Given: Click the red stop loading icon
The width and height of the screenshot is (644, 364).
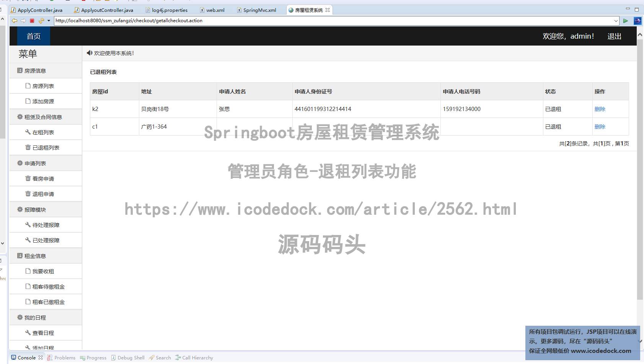Looking at the screenshot, I should pos(32,21).
